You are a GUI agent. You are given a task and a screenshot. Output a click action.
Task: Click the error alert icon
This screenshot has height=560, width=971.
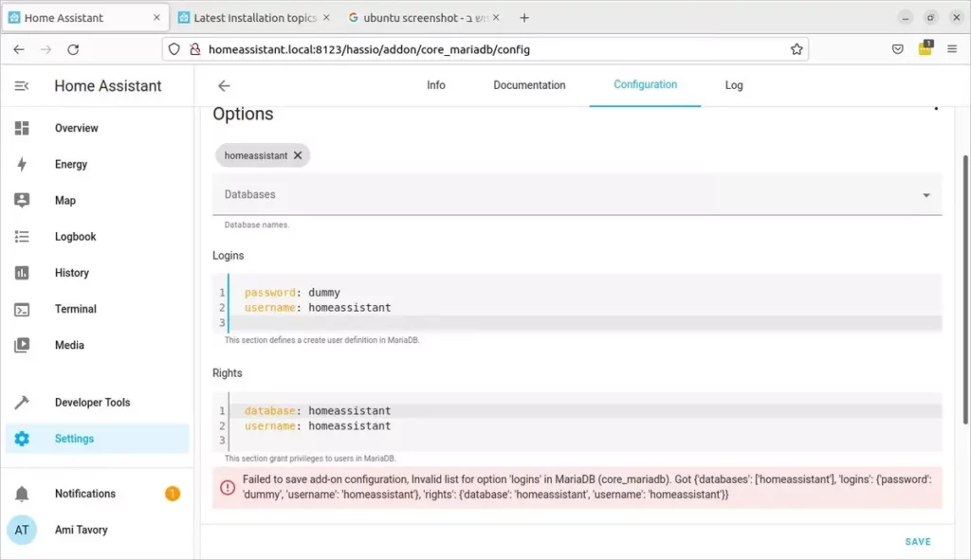click(x=228, y=487)
